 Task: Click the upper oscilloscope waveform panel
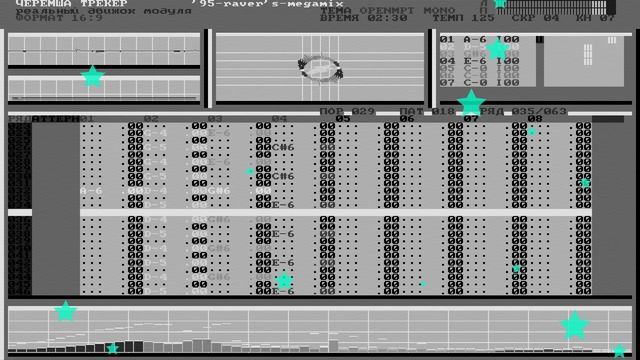104,51
